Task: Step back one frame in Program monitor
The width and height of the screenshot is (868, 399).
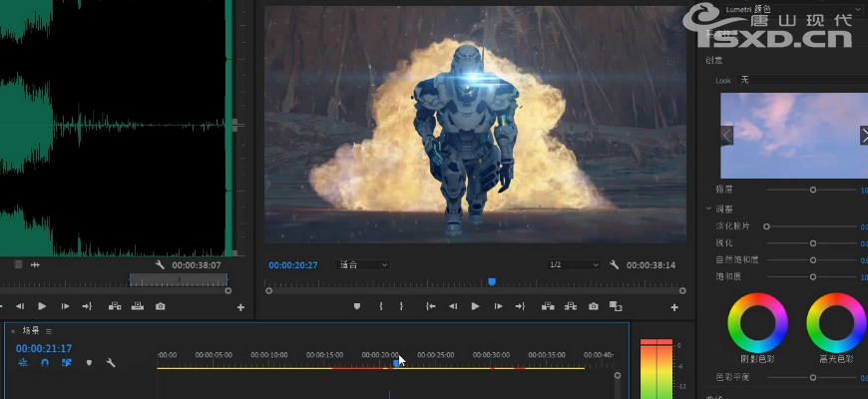Action: pyautogui.click(x=453, y=306)
